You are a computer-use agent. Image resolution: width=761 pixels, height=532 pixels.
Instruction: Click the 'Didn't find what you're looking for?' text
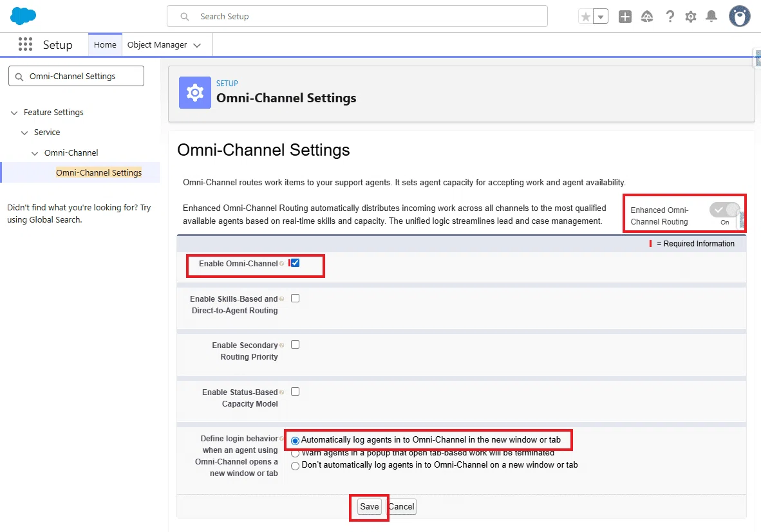(79, 214)
